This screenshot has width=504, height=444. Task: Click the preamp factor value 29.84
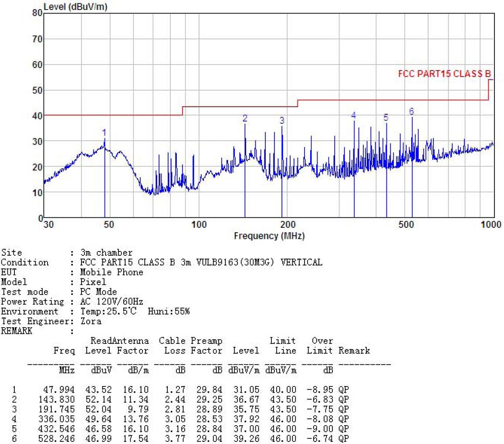tap(209, 390)
